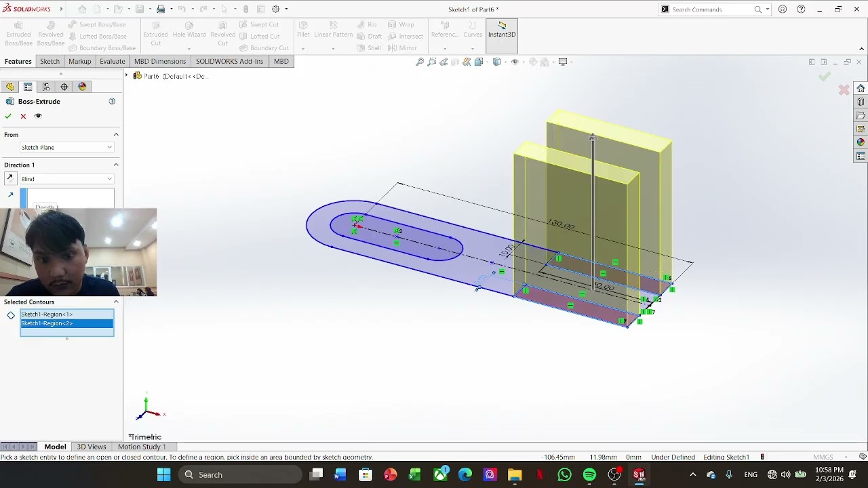This screenshot has width=868, height=488.
Task: Toggle detailed preview eye icon
Action: 38,116
